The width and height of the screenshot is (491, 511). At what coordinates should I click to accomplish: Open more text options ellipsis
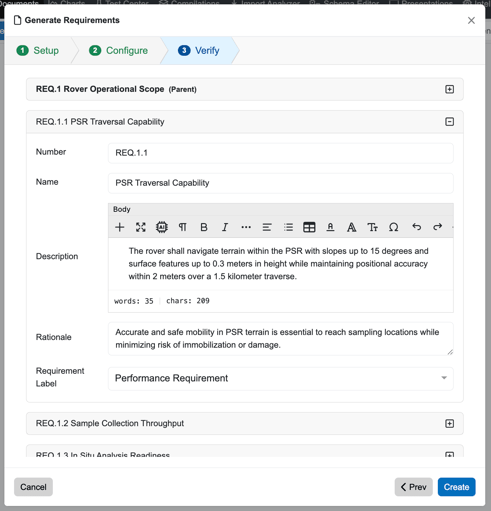pyautogui.click(x=246, y=227)
